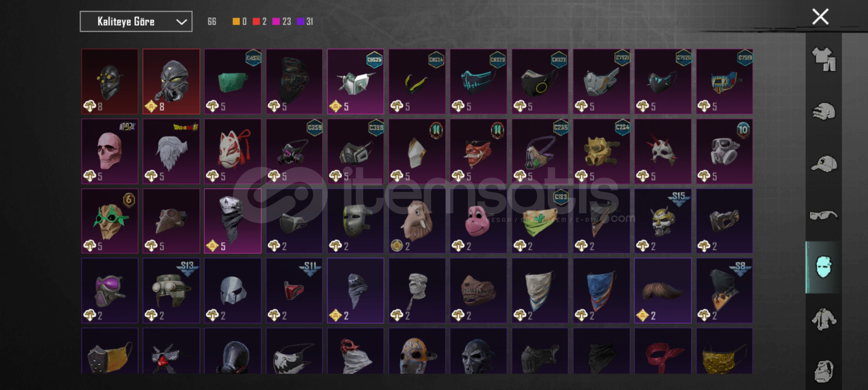Viewport: 868px width, 390px height.
Task: Pick the brown mustache item
Action: [663, 291]
